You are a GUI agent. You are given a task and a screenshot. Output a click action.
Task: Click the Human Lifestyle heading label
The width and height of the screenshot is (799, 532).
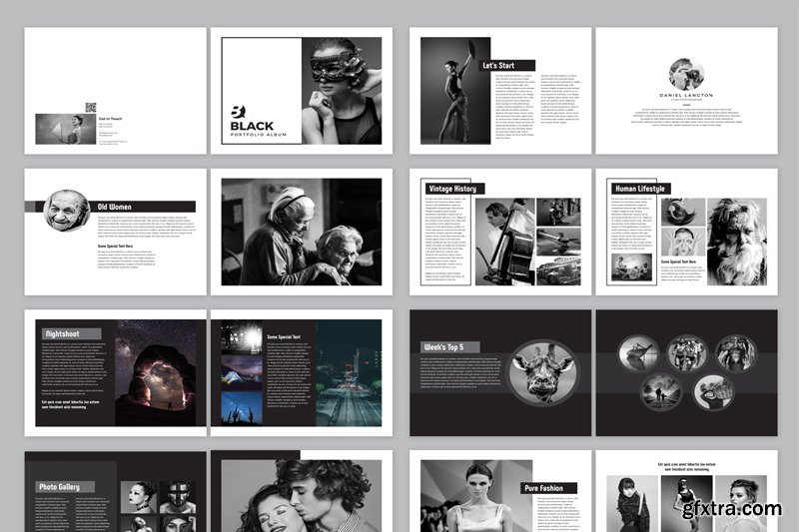640,189
